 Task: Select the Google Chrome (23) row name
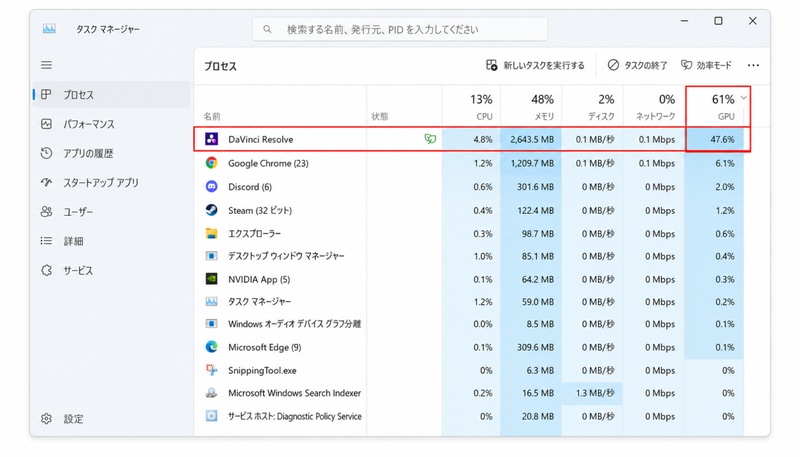268,163
